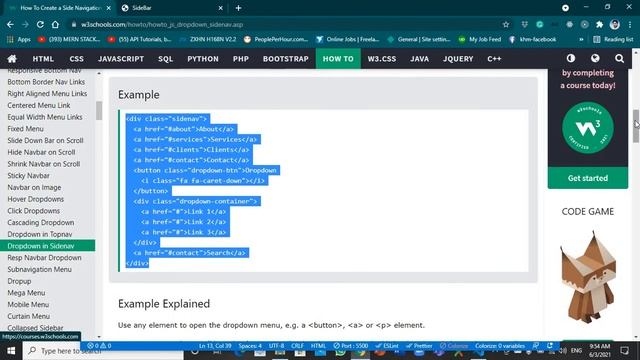Open new tab with plus button
640x360 pixels.
pos(238,8)
